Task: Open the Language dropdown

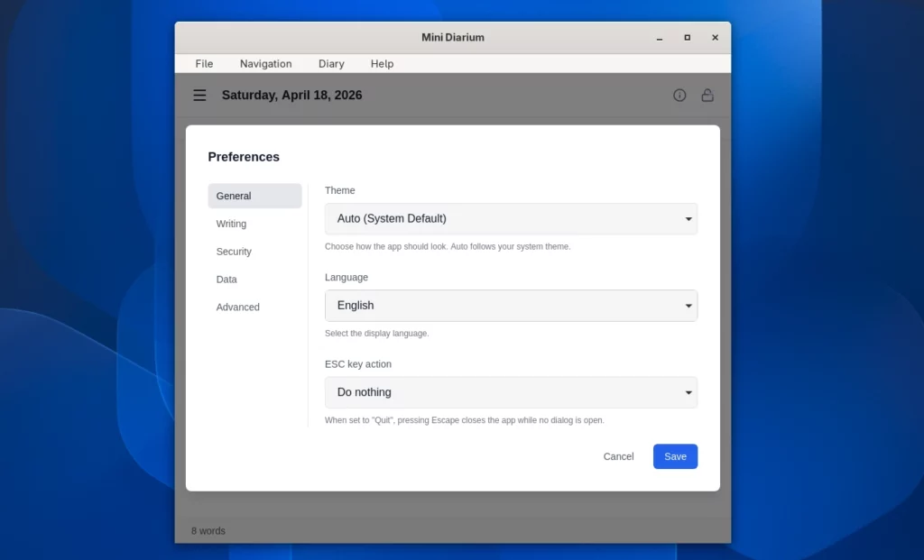Action: [x=511, y=306]
